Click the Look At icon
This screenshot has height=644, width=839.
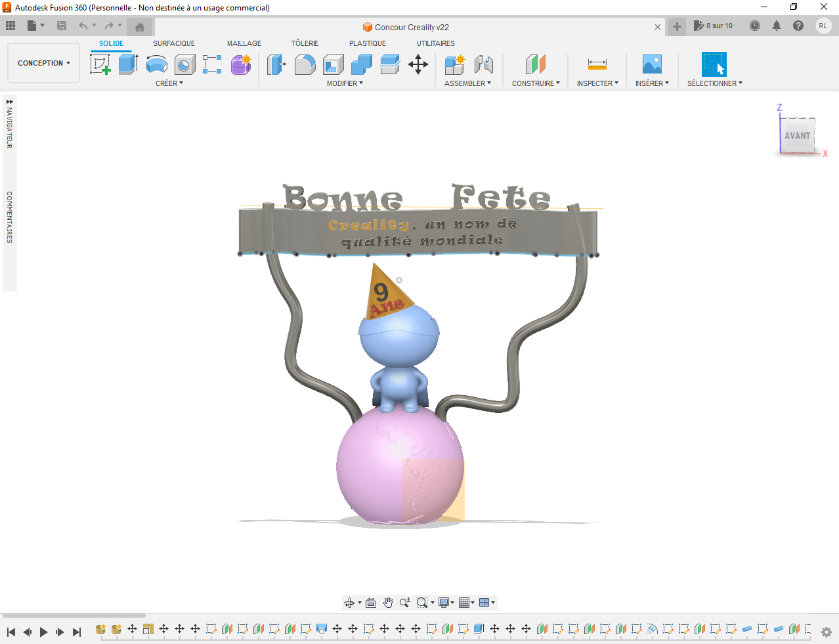[x=371, y=603]
